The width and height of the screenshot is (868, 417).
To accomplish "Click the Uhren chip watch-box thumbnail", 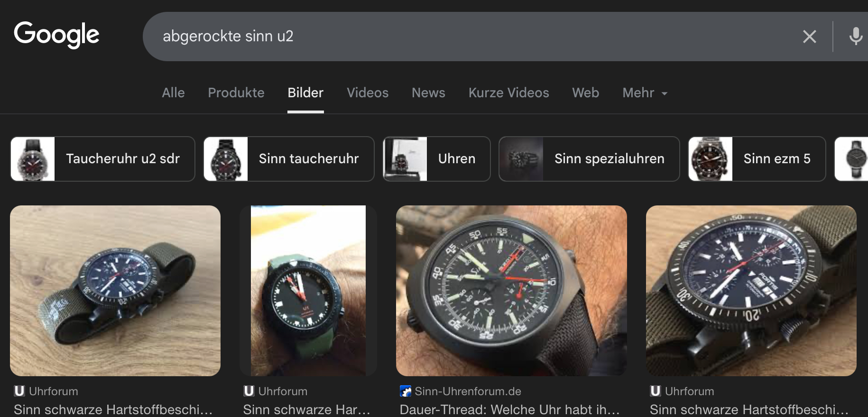I will 405,159.
